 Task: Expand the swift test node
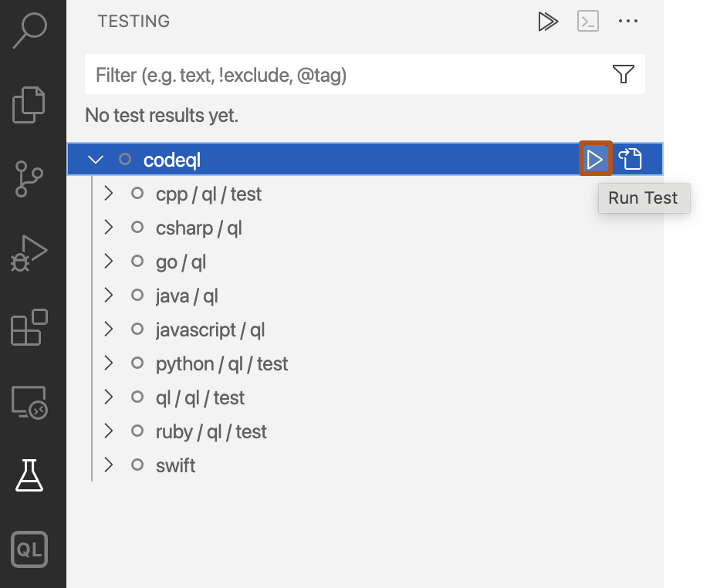[108, 465]
